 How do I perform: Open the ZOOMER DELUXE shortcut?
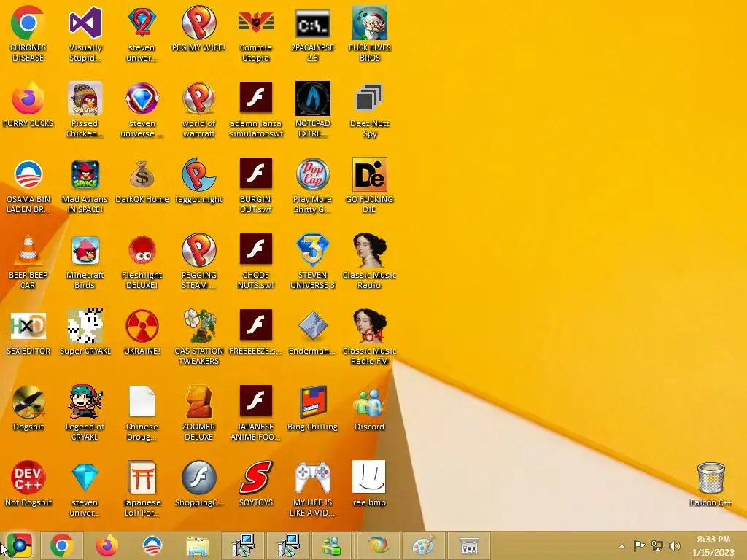tap(198, 402)
